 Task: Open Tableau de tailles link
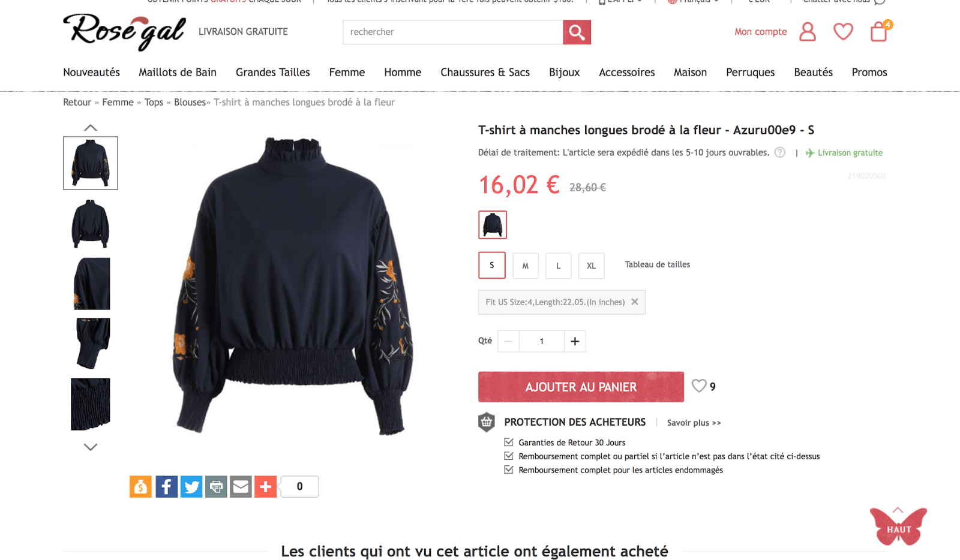click(658, 264)
